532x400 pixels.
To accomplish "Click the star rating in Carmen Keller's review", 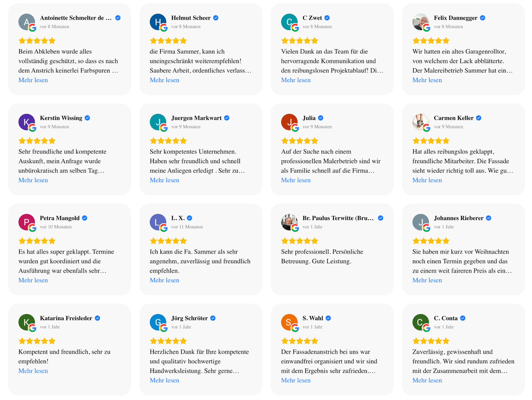I will tap(431, 141).
